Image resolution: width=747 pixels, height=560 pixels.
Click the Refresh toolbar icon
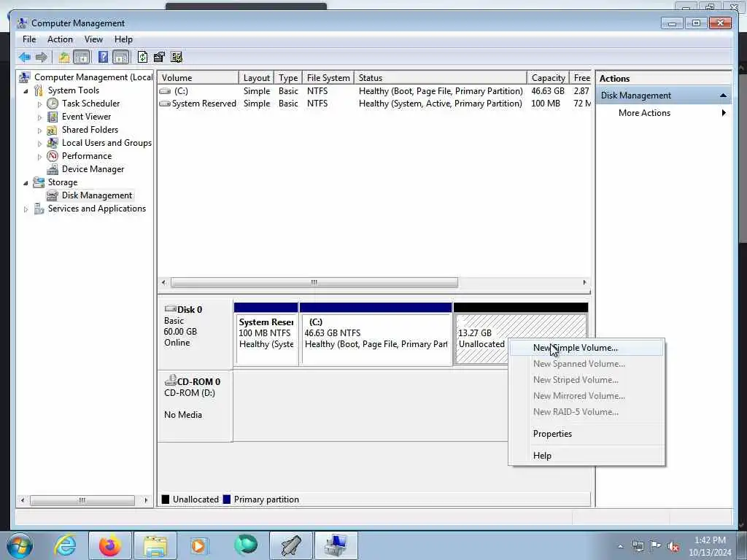pos(142,57)
